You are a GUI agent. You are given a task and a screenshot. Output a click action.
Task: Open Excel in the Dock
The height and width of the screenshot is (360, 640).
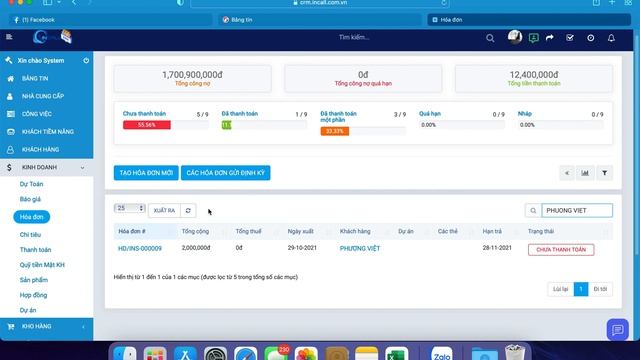tap(396, 354)
